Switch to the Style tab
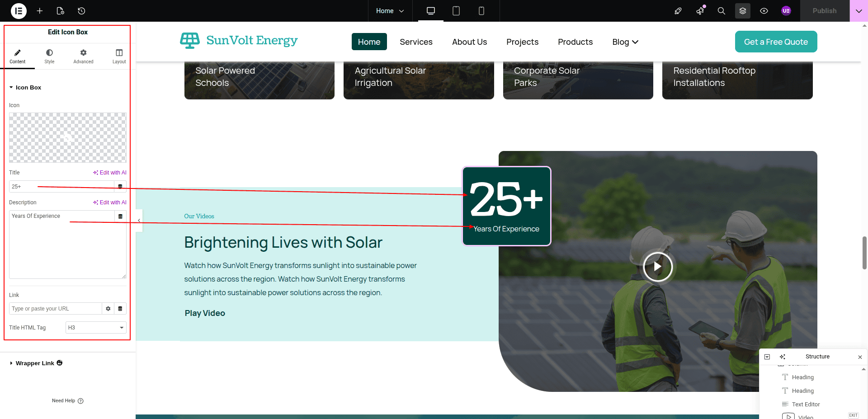Image resolution: width=868 pixels, height=419 pixels. (49, 56)
